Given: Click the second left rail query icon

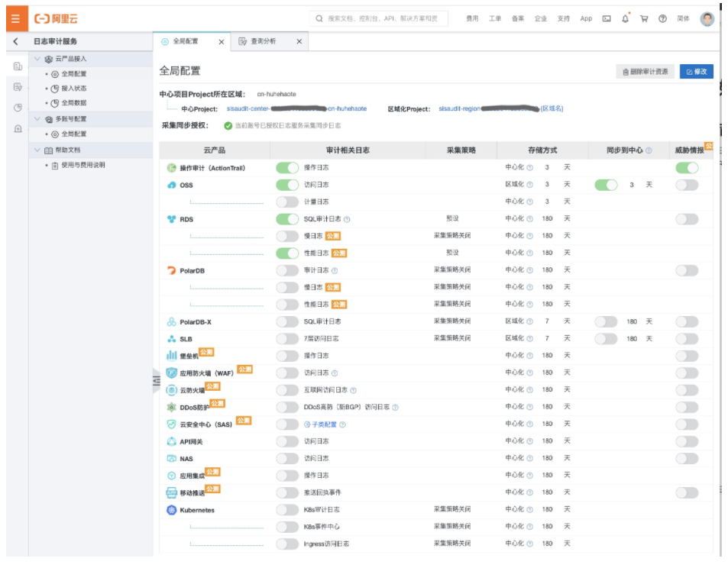Looking at the screenshot, I should coord(18,87).
